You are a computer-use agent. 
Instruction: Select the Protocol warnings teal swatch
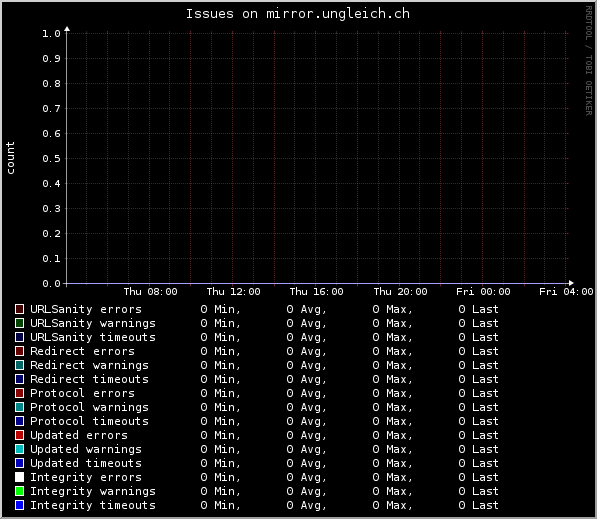(19, 407)
